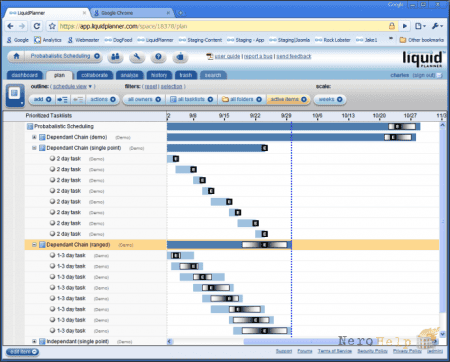The image size is (450, 362).
Task: Switch to the trash tab
Action: (186, 75)
